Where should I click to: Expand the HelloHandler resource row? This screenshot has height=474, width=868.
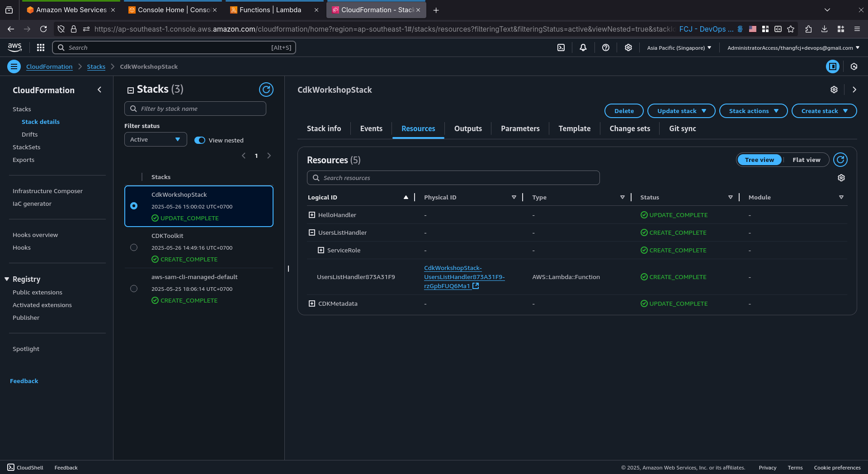[312, 215]
